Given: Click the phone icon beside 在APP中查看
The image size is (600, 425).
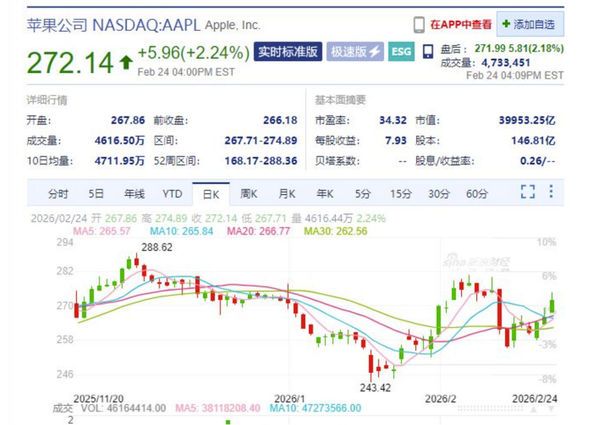Looking at the screenshot, I should pyautogui.click(x=418, y=23).
